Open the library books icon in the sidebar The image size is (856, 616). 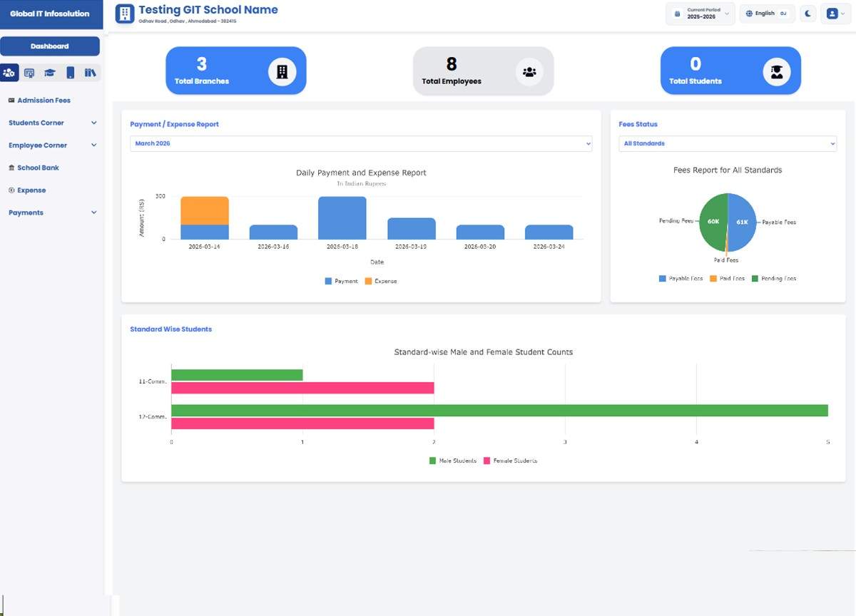[x=90, y=72]
